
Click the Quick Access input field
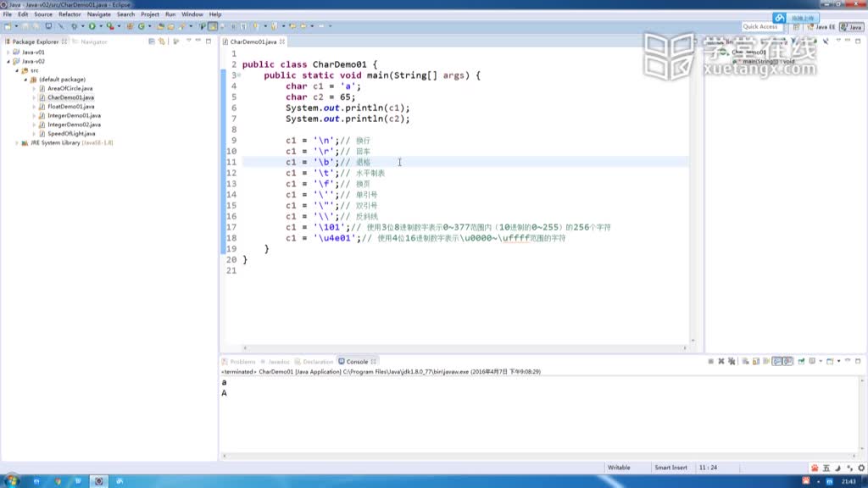(760, 26)
